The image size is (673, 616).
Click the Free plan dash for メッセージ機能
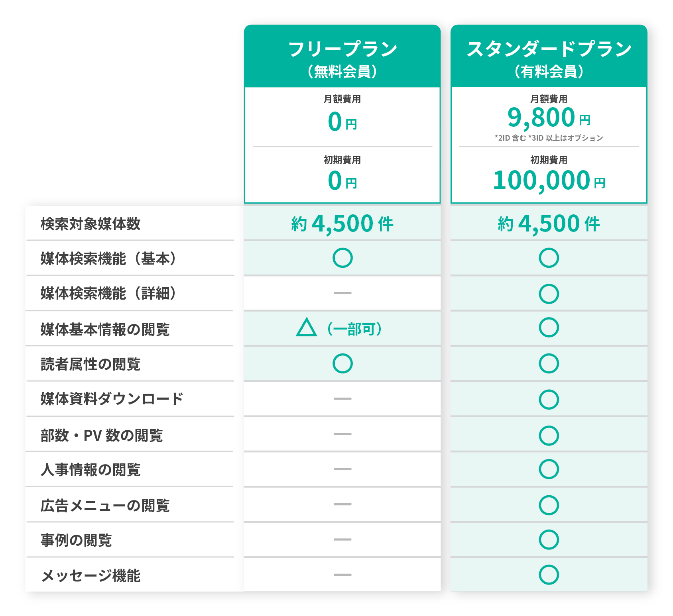pos(342,575)
